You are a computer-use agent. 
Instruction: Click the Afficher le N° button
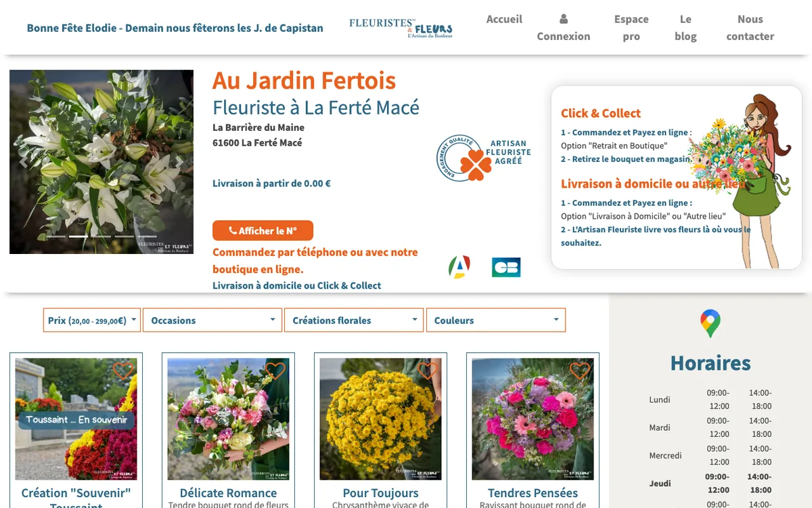click(263, 230)
